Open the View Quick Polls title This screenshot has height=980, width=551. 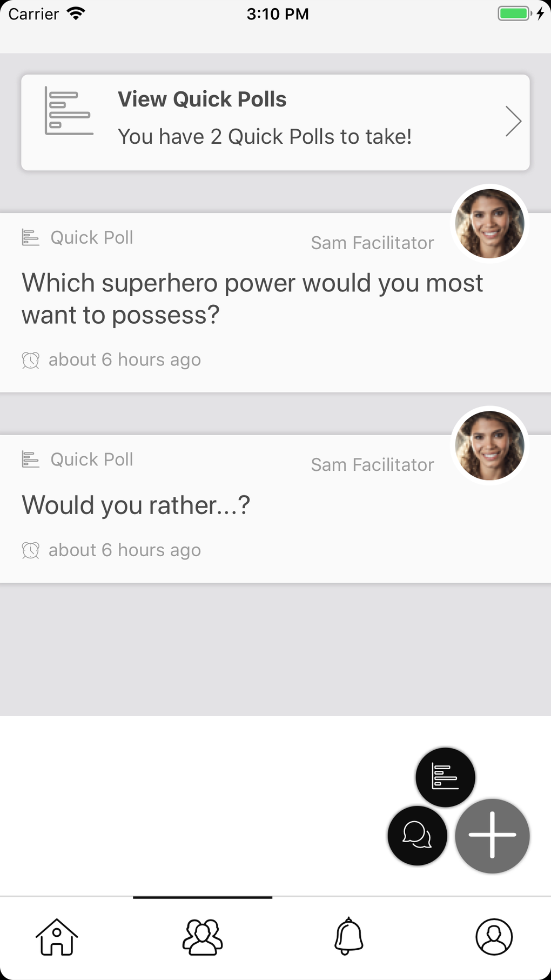pos(202,99)
